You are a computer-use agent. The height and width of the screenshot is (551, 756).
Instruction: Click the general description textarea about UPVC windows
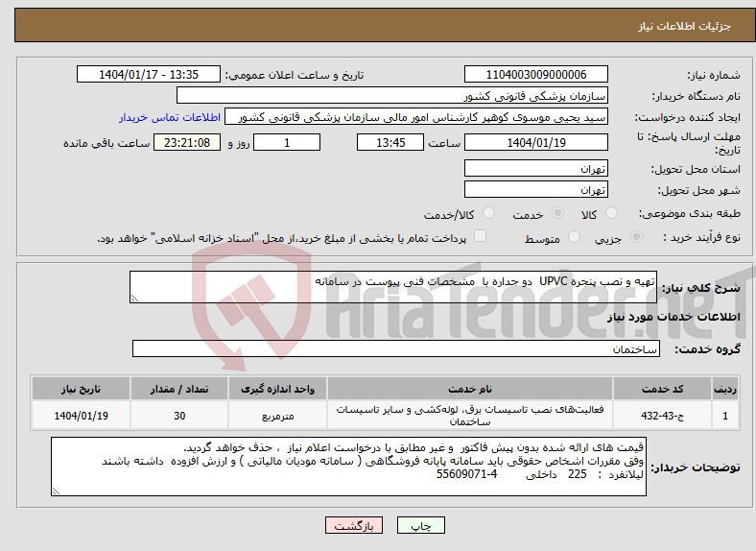click(393, 287)
